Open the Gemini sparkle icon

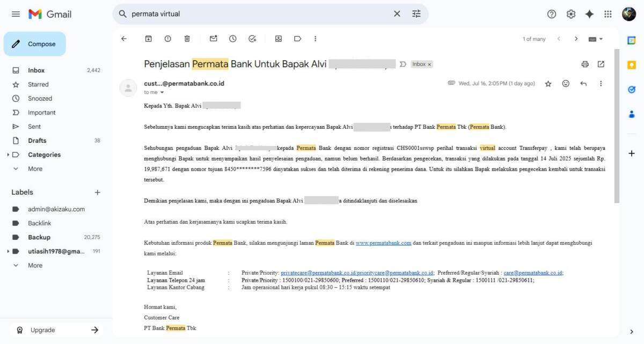pyautogui.click(x=589, y=14)
